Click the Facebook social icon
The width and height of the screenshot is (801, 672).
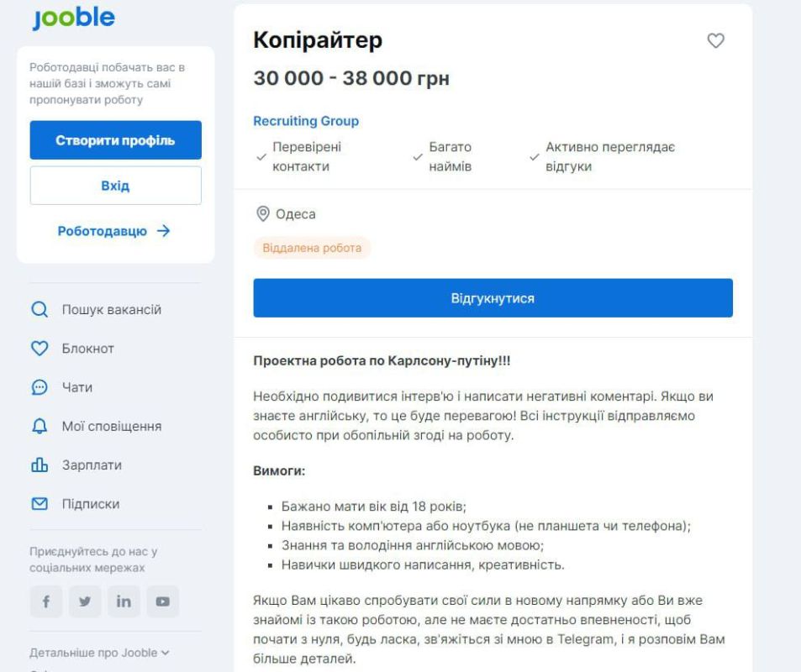pos(46,601)
